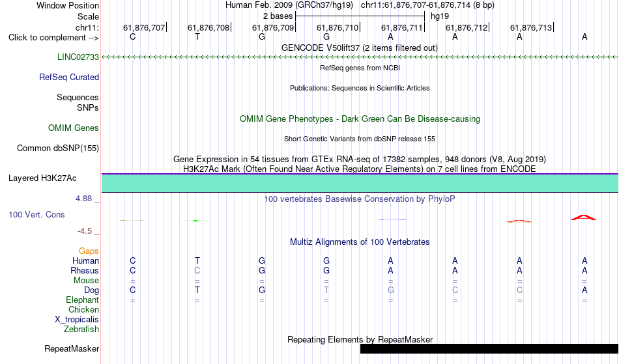Select the Common dbSNP(155) track label

(x=58, y=148)
